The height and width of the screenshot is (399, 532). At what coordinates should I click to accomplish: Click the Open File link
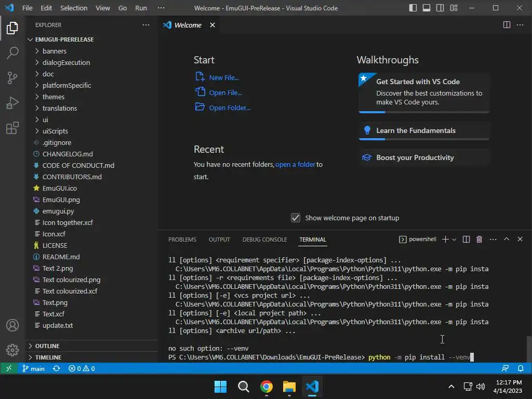tap(219, 92)
